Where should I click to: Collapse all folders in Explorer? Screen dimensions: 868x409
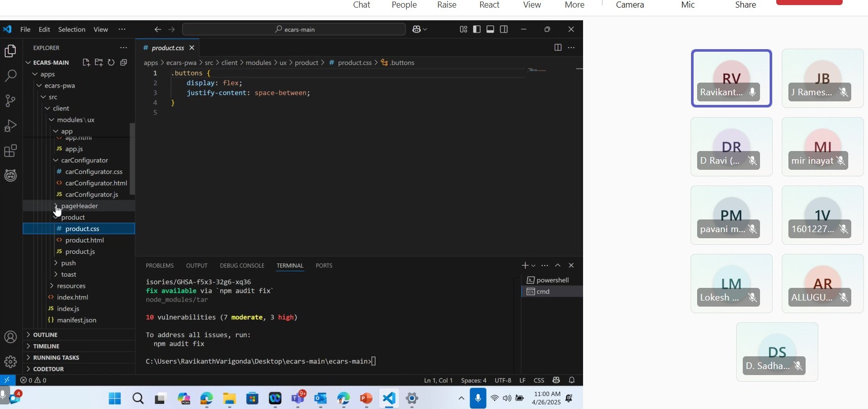[124, 62]
